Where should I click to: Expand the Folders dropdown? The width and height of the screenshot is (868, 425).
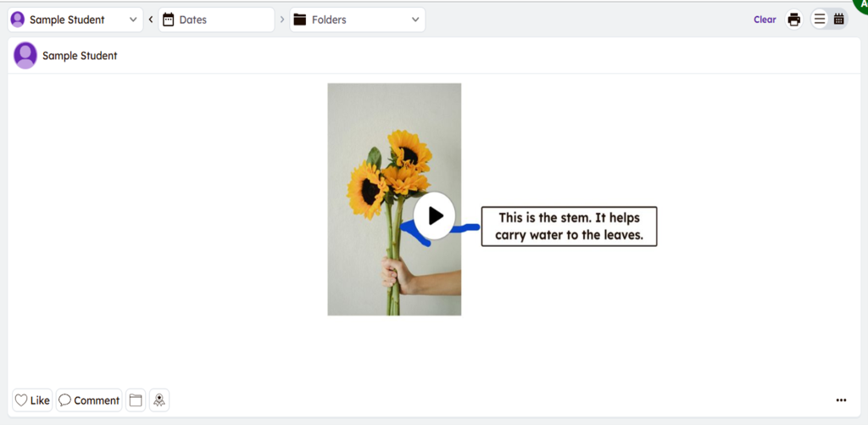[x=357, y=20]
